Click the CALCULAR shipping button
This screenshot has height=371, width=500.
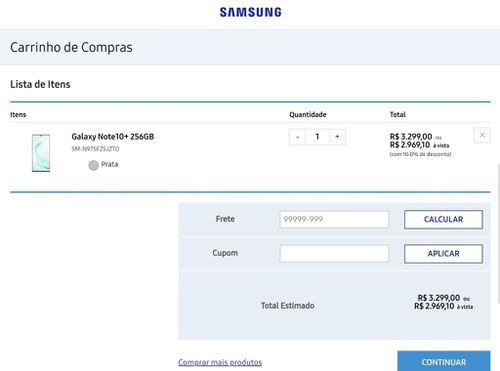pos(443,219)
